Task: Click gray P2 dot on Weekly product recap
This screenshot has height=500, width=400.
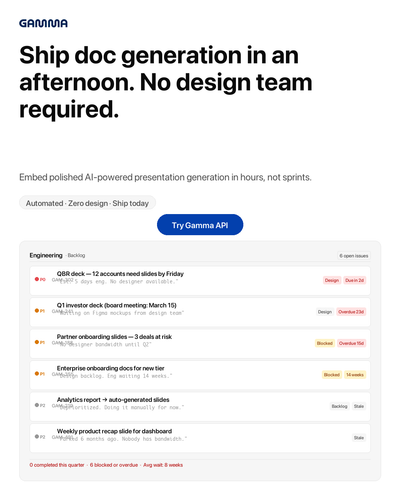Action: [x=37, y=436]
